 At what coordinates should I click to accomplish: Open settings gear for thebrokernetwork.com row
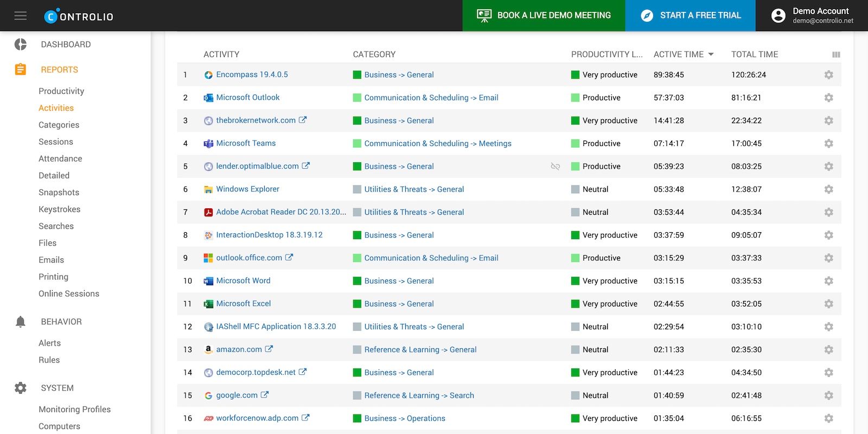click(828, 120)
